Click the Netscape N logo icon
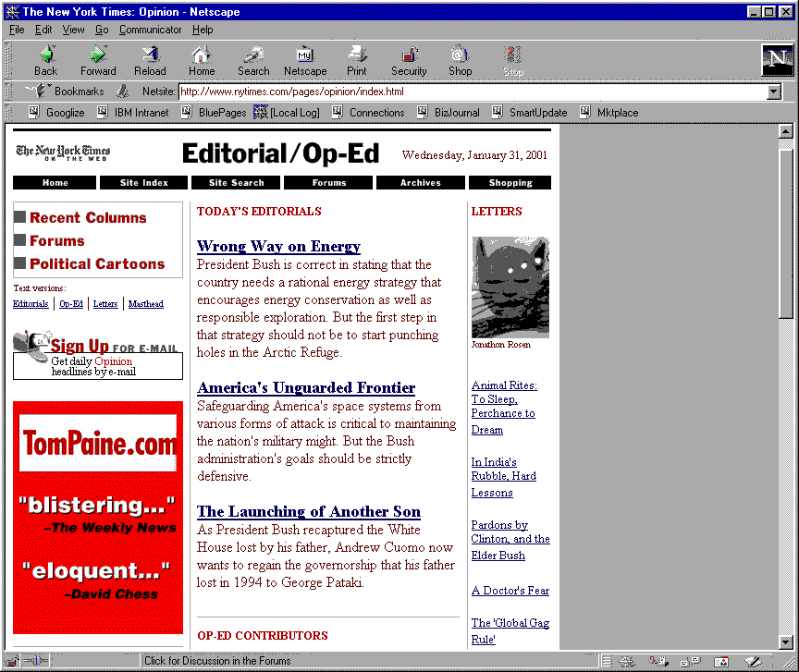Image resolution: width=799 pixels, height=672 pixels. click(777, 59)
